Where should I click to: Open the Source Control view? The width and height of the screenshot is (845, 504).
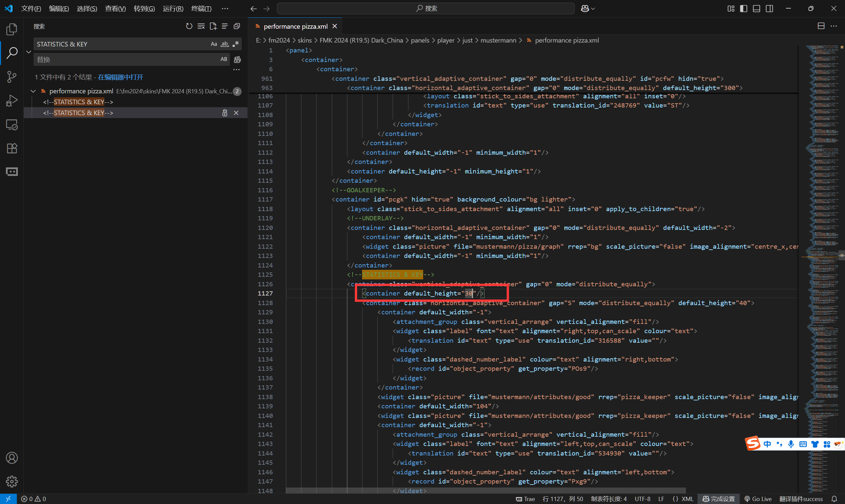(12, 77)
